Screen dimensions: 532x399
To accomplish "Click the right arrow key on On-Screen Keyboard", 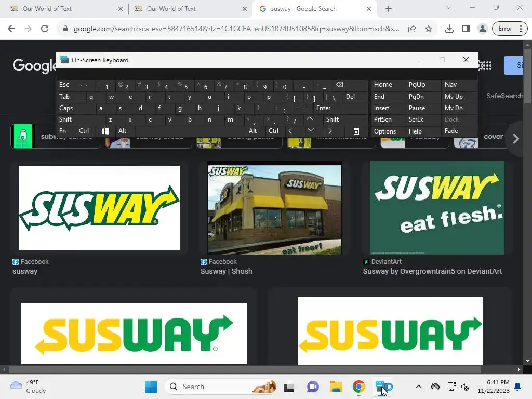I will pyautogui.click(x=330, y=131).
